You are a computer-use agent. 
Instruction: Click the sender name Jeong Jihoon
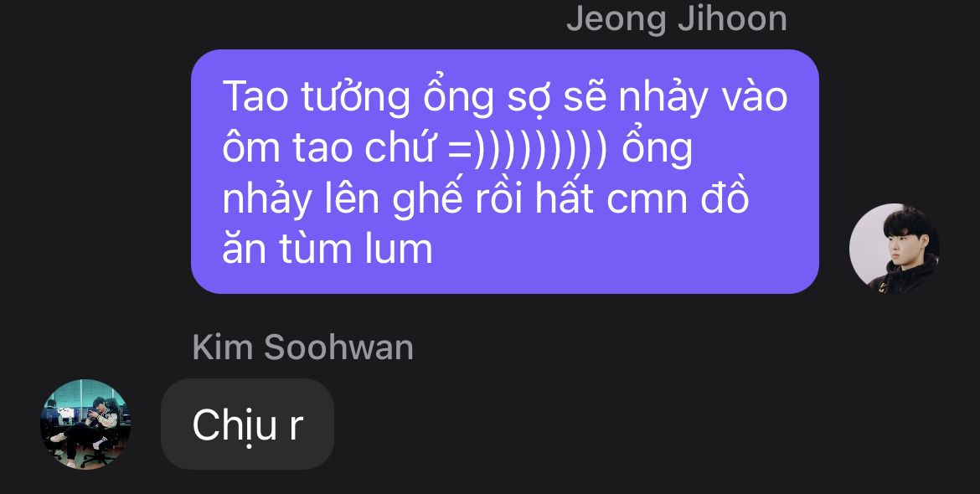click(676, 18)
